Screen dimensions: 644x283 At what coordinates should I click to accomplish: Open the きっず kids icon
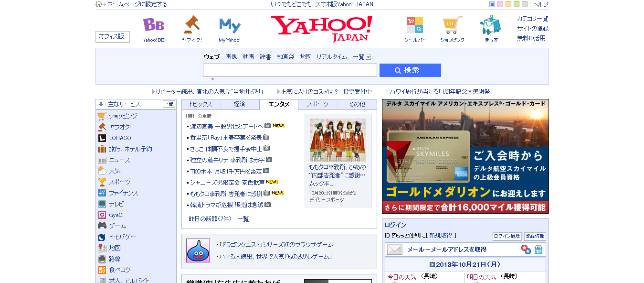coord(490,25)
